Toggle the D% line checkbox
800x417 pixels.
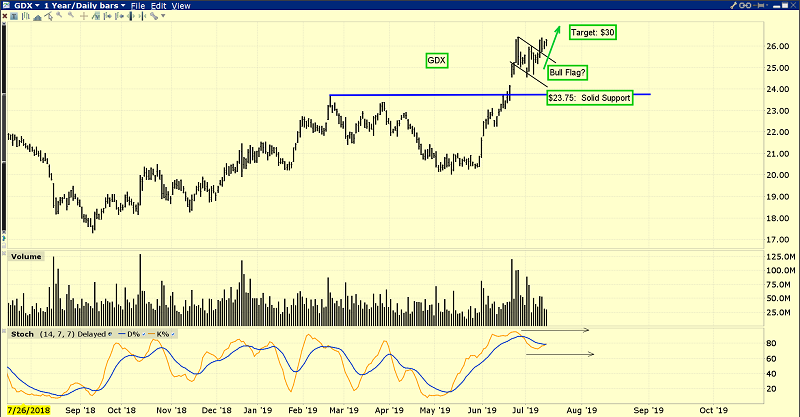point(144,334)
